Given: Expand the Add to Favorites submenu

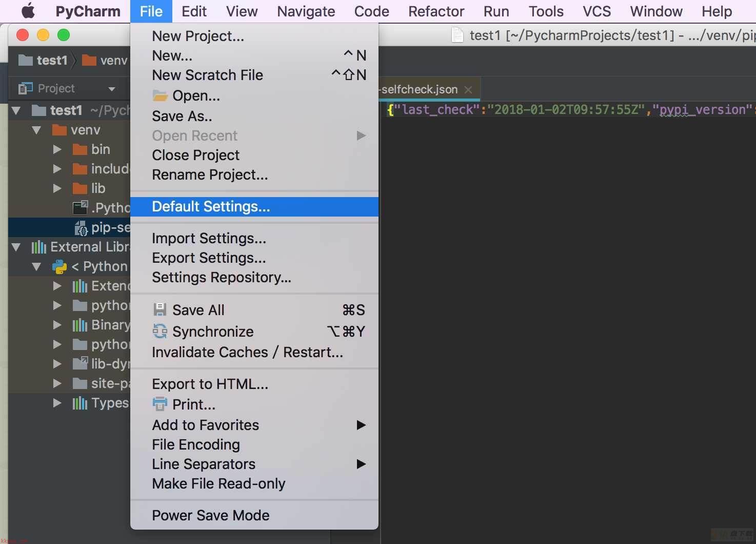Looking at the screenshot, I should (361, 424).
